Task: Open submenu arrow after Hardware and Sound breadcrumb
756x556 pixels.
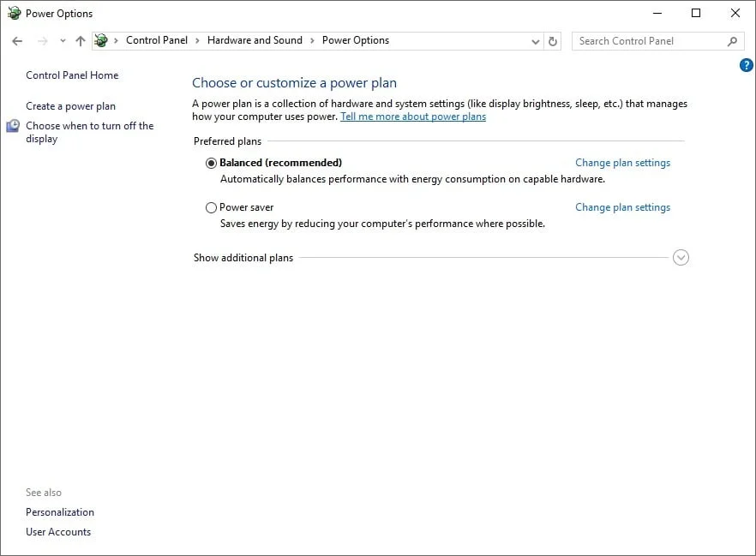Action: point(312,40)
